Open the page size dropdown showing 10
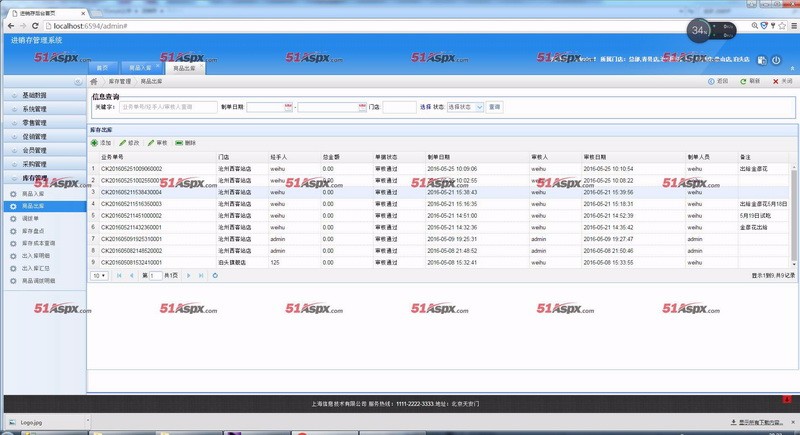 99,276
